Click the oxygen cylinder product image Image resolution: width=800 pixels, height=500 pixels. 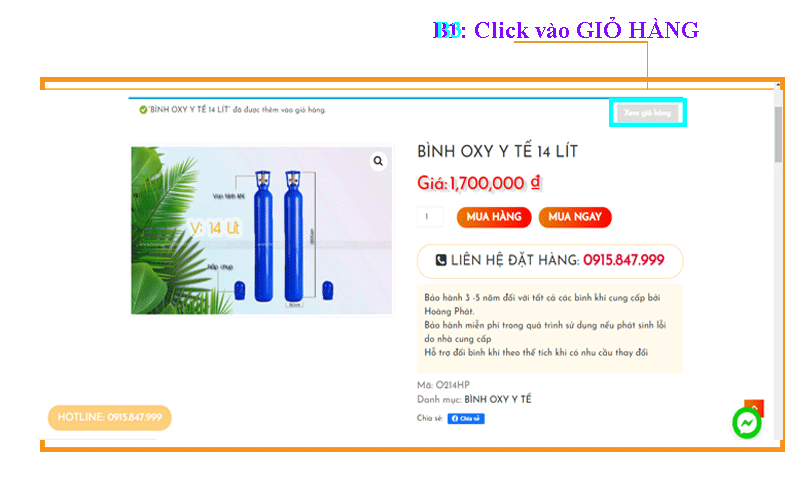262,231
